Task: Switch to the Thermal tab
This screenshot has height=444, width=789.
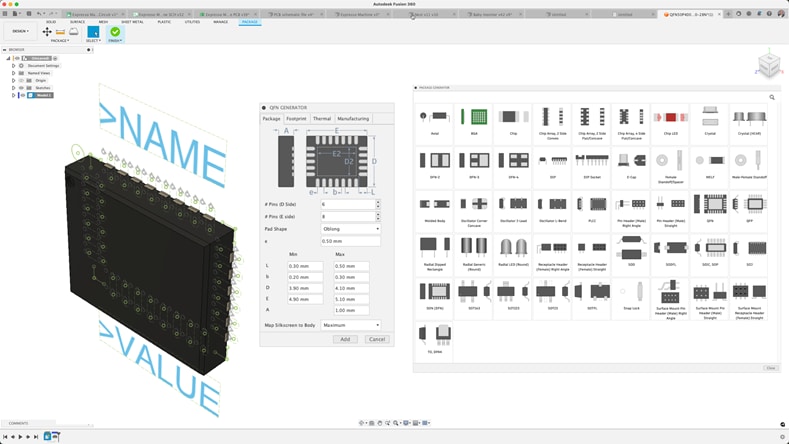Action: [322, 119]
